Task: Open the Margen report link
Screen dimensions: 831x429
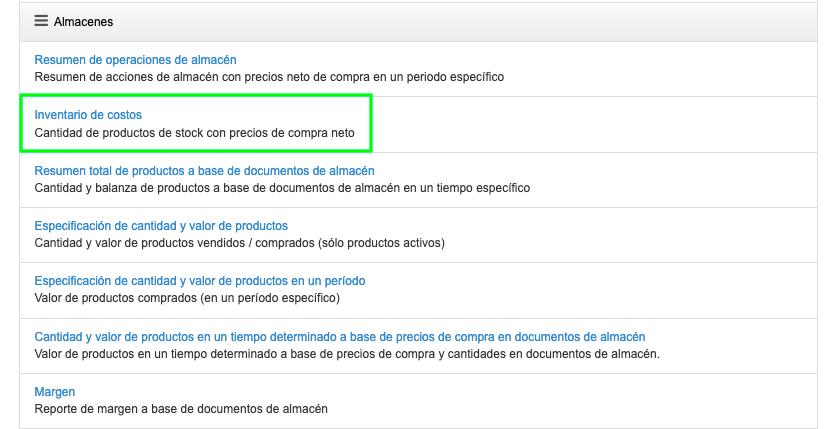Action: click(55, 392)
